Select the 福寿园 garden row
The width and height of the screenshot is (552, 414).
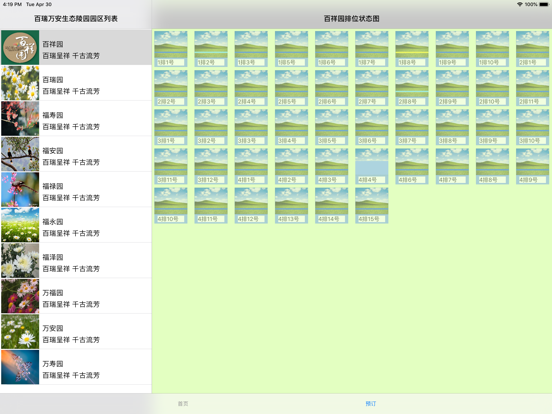tap(76, 119)
